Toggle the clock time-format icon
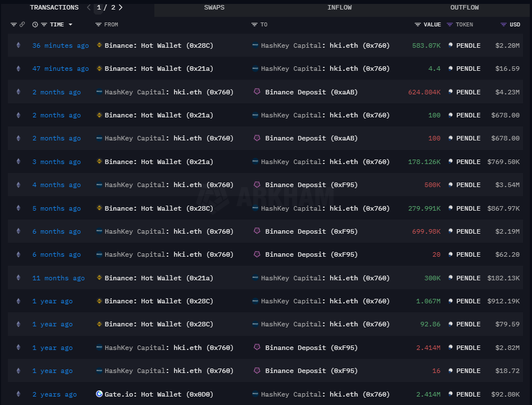The image size is (532, 405). tap(35, 25)
